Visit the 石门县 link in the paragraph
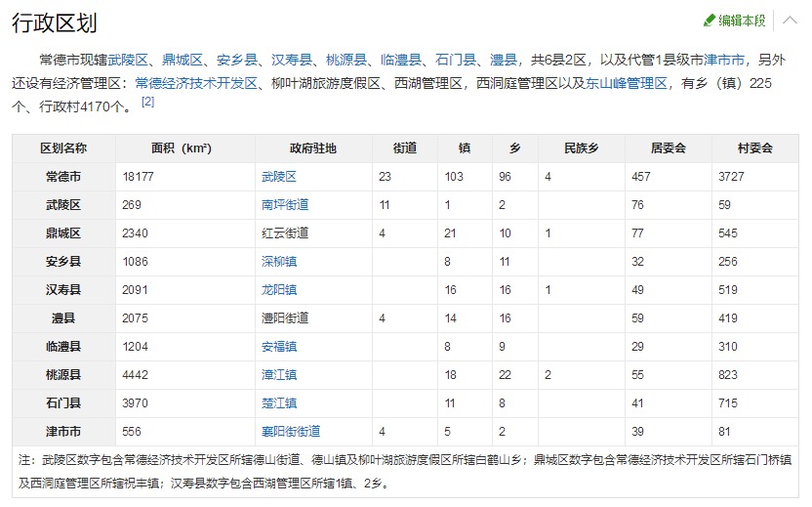This screenshot has width=812, height=507. [x=456, y=61]
